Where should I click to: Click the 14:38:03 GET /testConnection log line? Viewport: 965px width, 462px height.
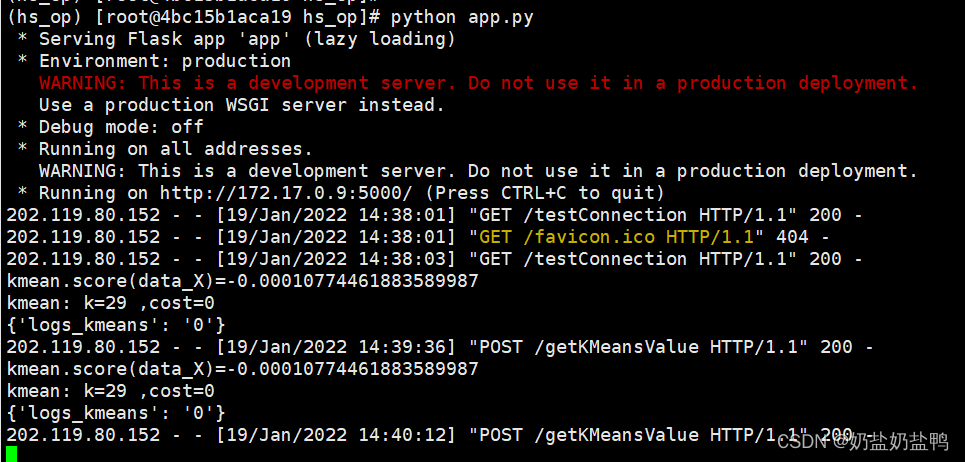[434, 259]
